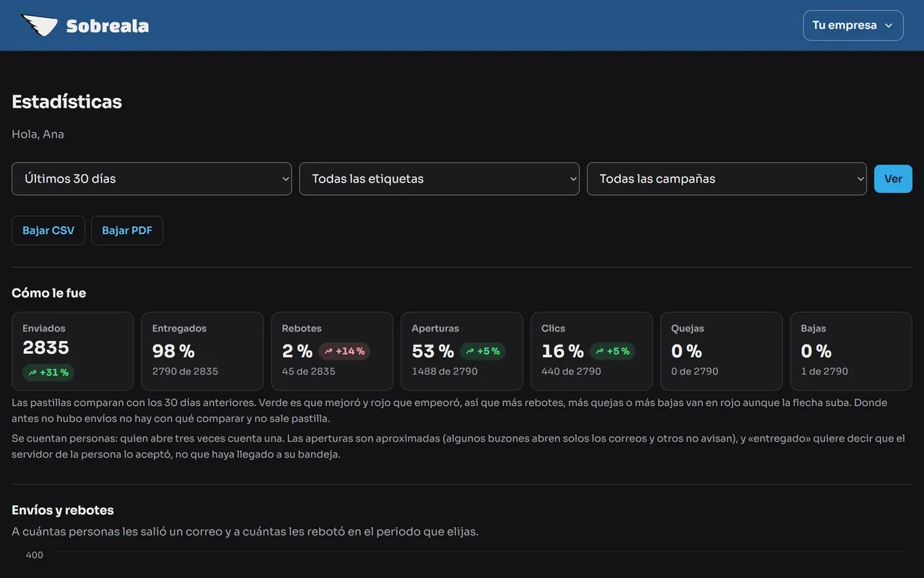Select the Entregados 98 % stat card
Screen dimensions: 924x578
202,351
